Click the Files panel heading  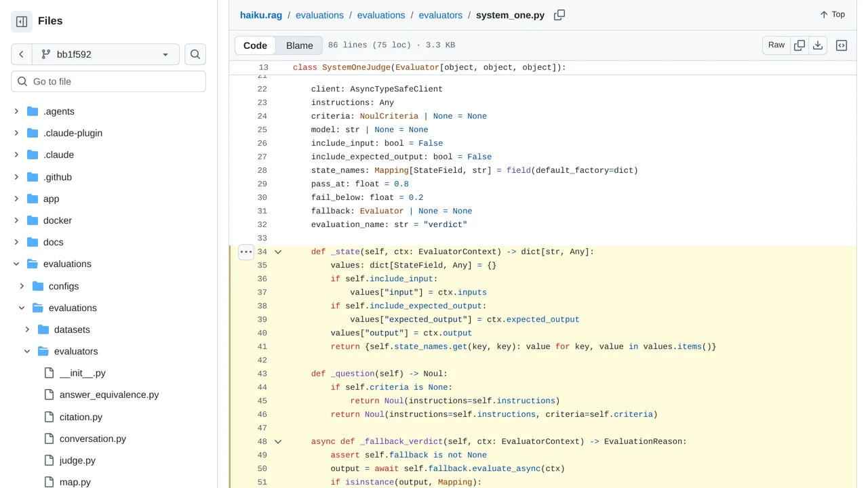pos(50,21)
